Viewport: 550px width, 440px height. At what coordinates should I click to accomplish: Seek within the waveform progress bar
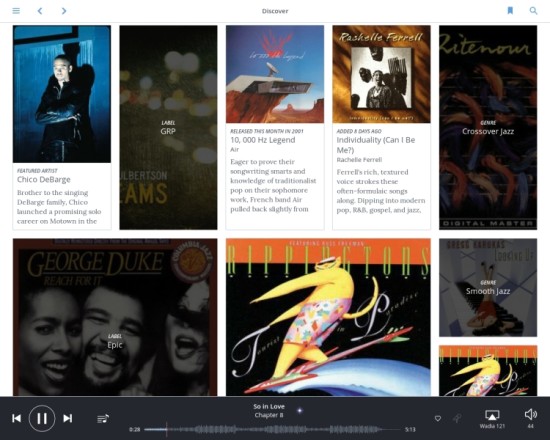click(273, 429)
